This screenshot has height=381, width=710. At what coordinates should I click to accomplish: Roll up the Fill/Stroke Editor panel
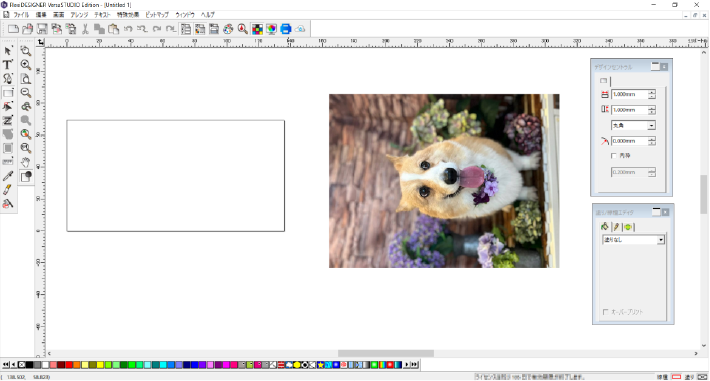pos(656,212)
